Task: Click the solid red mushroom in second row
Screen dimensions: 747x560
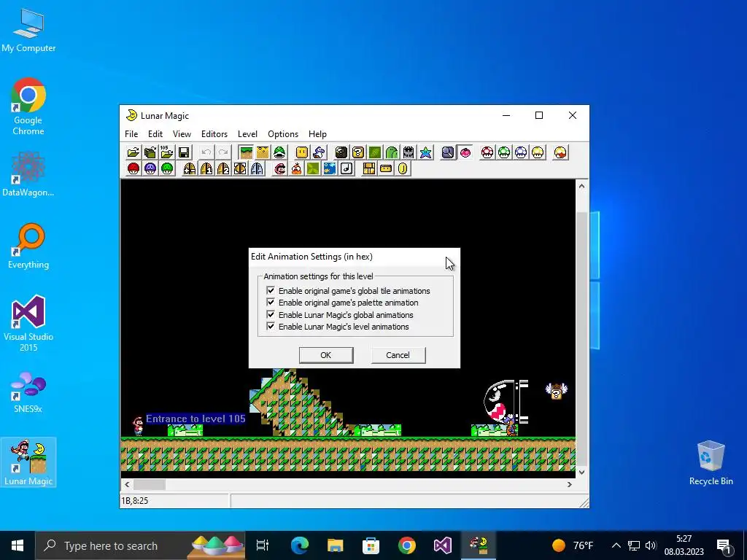Action: pyautogui.click(x=133, y=168)
